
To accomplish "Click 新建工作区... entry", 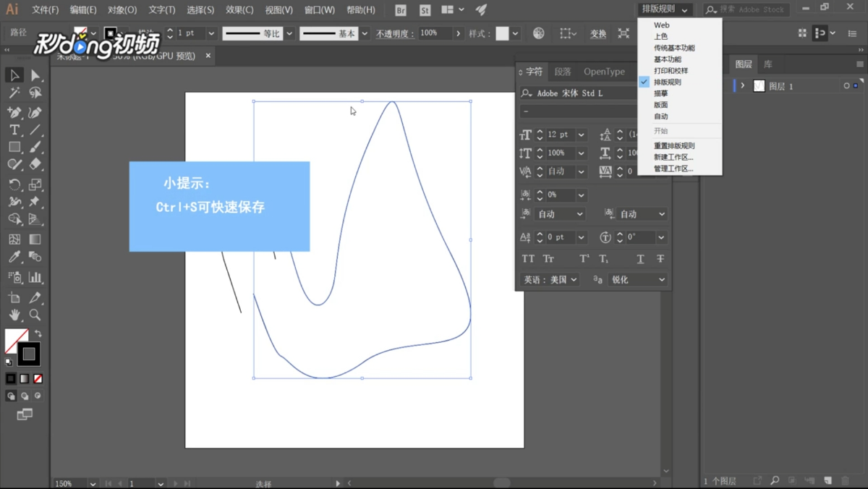I will (x=673, y=157).
